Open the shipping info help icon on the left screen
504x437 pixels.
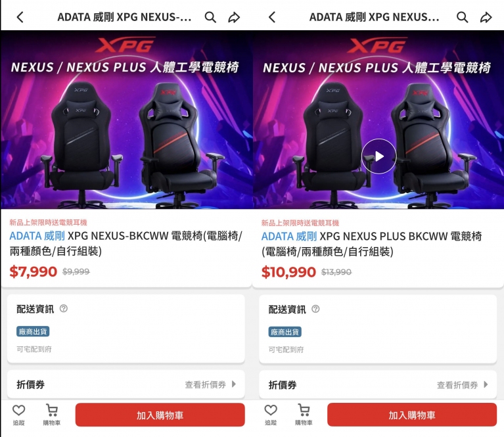64,309
